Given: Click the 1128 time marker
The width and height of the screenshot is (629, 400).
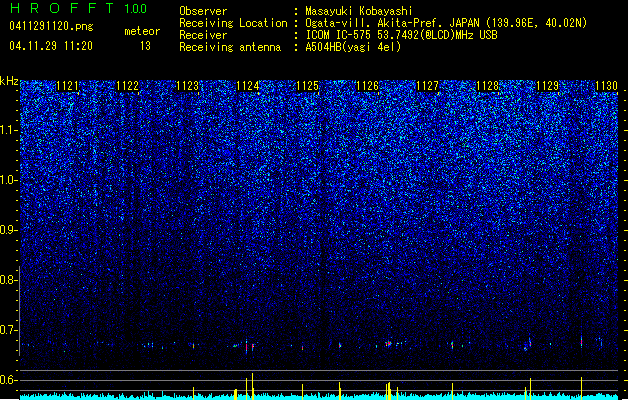Looking at the screenshot, I should (487, 86).
